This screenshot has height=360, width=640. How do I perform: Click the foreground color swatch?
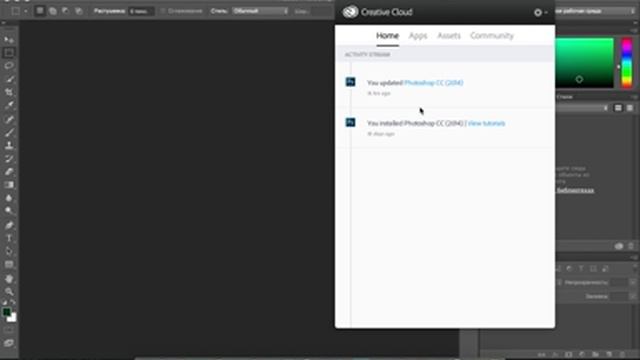pos(7,312)
